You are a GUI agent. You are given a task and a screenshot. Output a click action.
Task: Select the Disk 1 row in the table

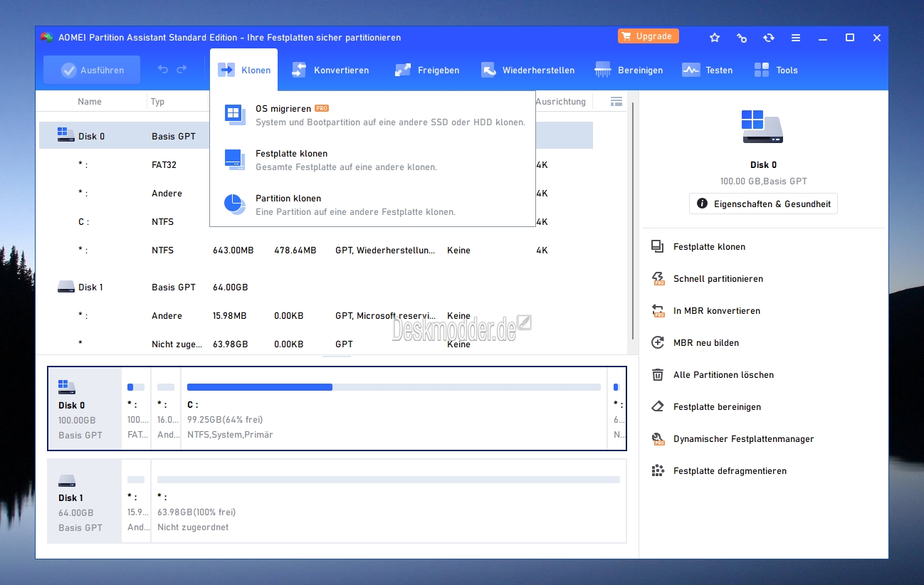point(316,287)
